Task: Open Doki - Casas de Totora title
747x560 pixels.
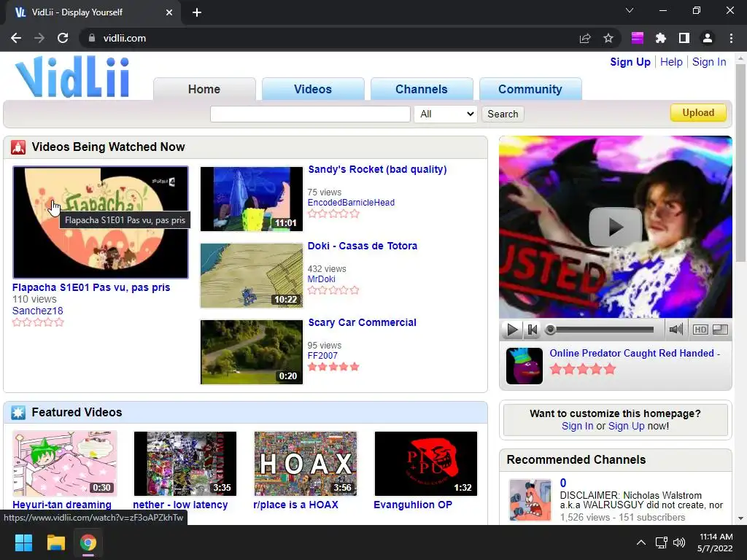Action: [362, 246]
